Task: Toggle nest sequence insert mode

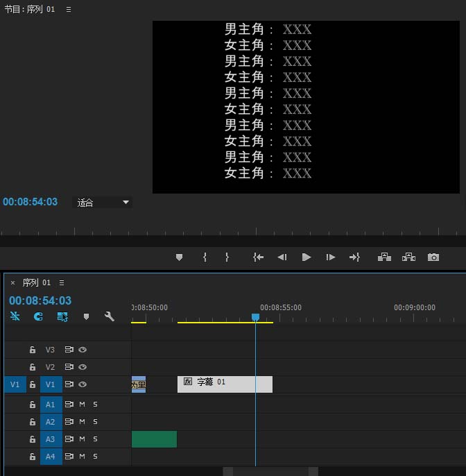Action: 15,316
